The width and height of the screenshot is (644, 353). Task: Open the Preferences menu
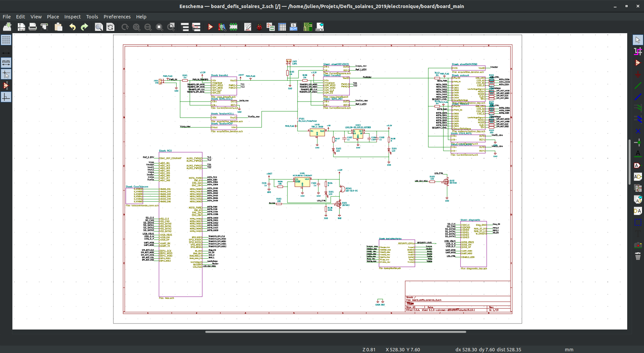(x=117, y=16)
